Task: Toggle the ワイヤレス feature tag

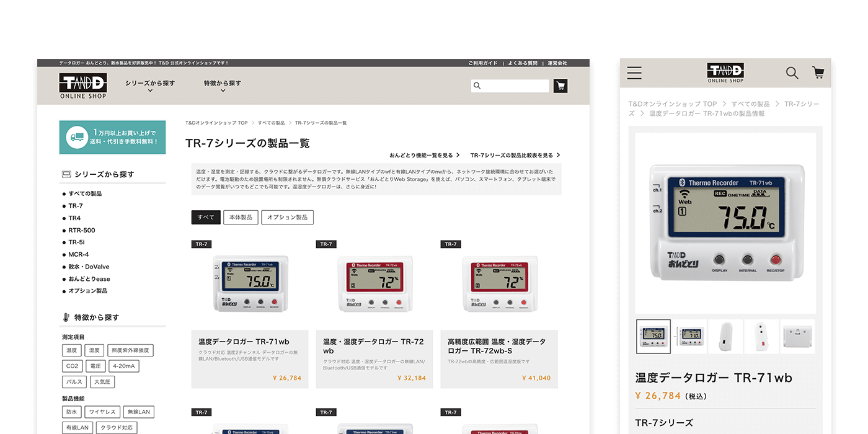Action: pyautogui.click(x=102, y=412)
